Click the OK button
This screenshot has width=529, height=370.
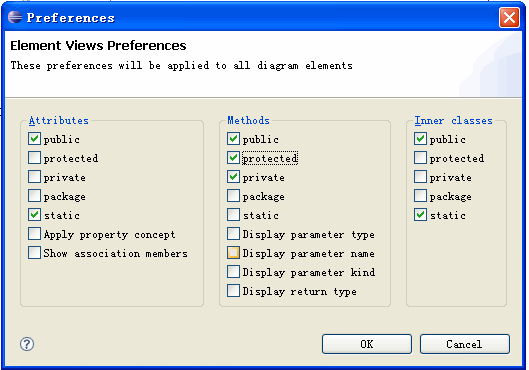click(367, 344)
